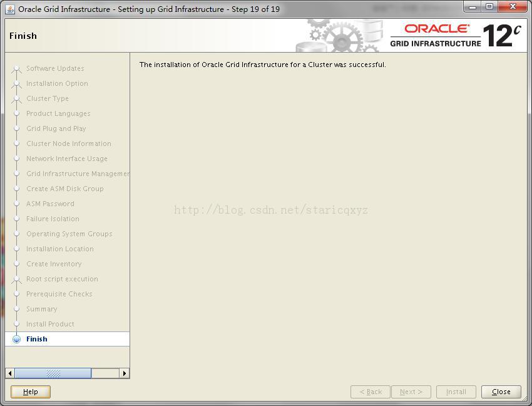Select the Prerequisite Checks step
The image size is (532, 406).
59,294
